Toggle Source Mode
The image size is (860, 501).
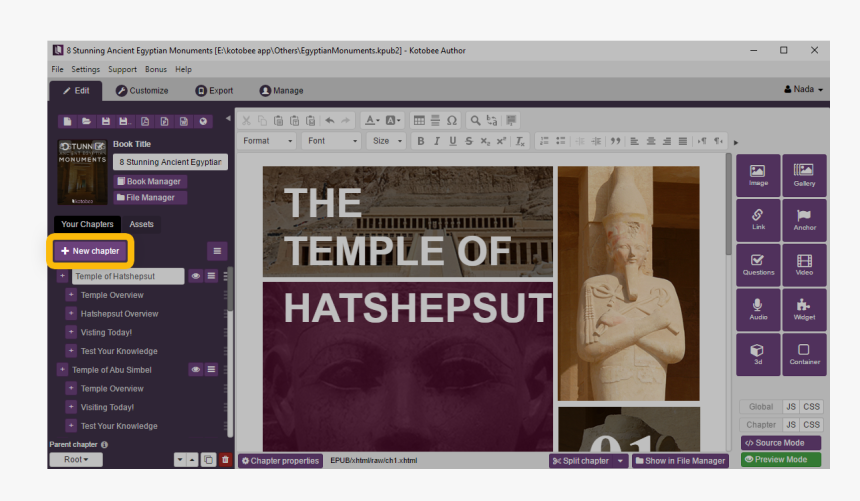[x=780, y=443]
